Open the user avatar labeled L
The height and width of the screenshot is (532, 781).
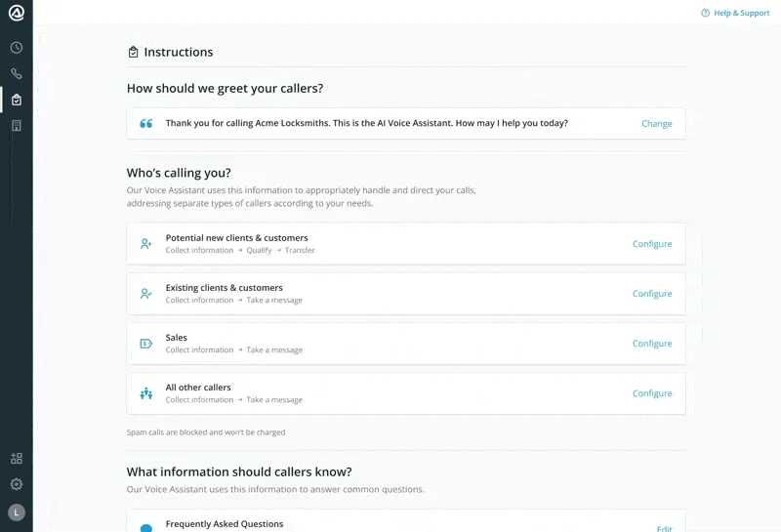click(17, 512)
